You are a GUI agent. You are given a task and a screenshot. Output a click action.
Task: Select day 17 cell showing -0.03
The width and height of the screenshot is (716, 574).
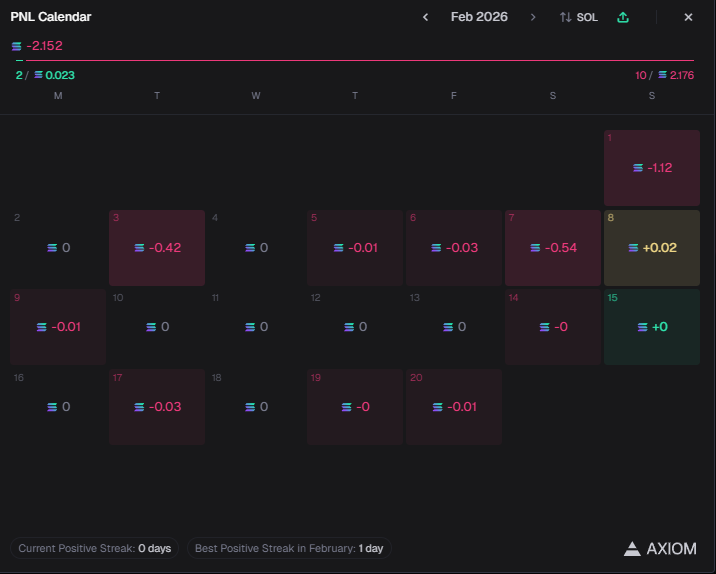[x=157, y=407]
